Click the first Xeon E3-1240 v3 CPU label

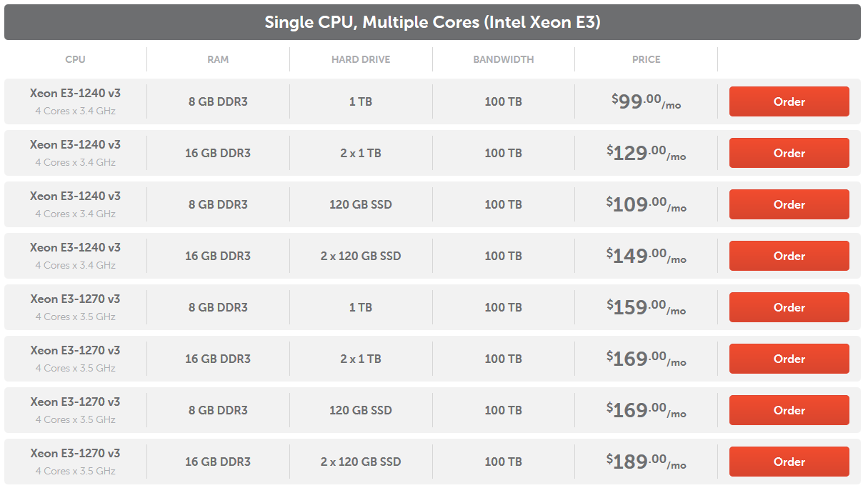pos(75,93)
